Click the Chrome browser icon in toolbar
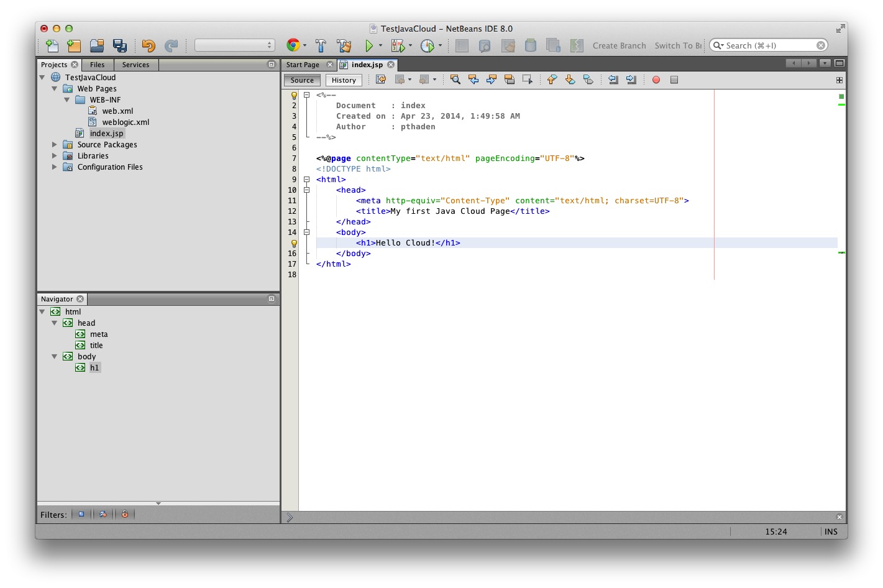Viewport: 883px width, 588px height. [x=293, y=45]
